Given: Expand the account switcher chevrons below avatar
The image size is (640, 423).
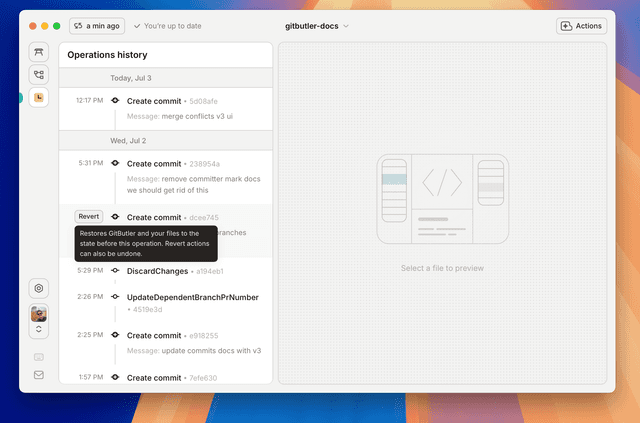Looking at the screenshot, I should pos(39,329).
